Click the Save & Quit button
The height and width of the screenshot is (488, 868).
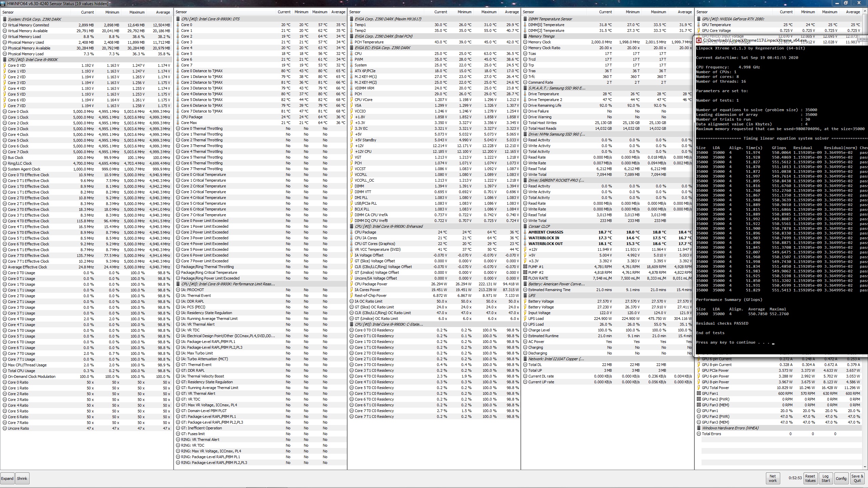857,478
